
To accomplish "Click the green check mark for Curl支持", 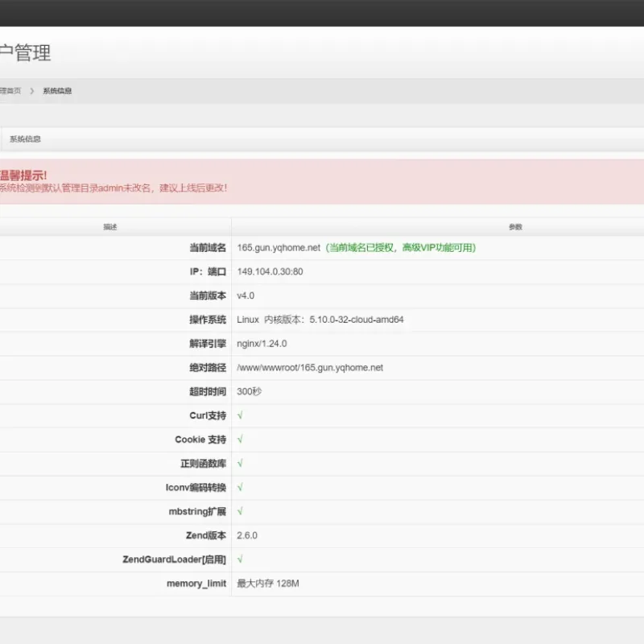I will tap(240, 415).
